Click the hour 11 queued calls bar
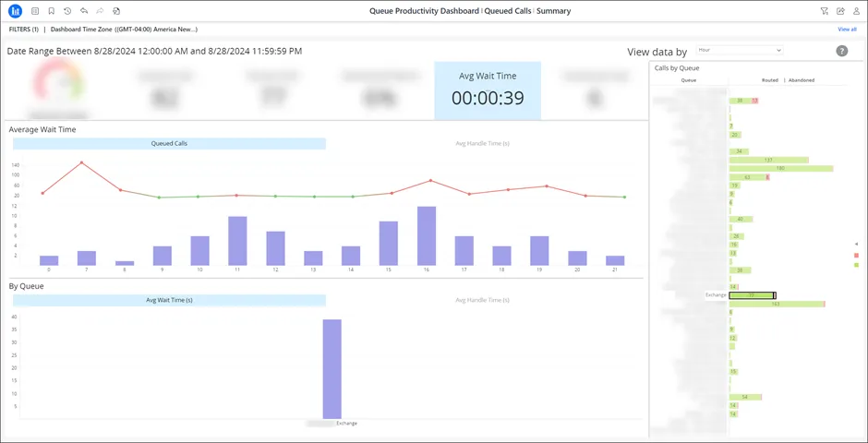The width and height of the screenshot is (868, 443). pyautogui.click(x=237, y=241)
